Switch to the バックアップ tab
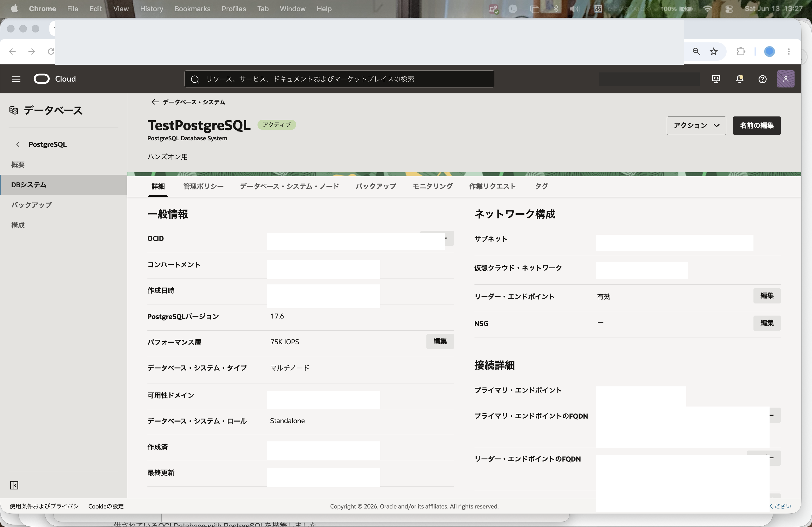The width and height of the screenshot is (812, 527). coord(376,186)
